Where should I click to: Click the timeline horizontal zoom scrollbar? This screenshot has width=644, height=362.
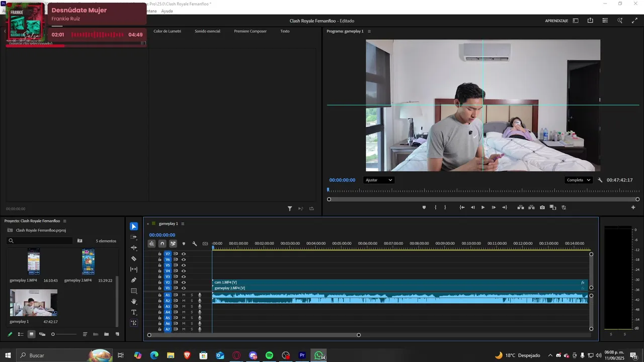[x=254, y=335]
